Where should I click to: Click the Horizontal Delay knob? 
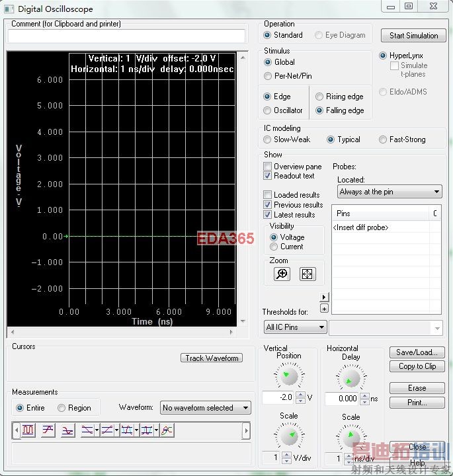(351, 378)
